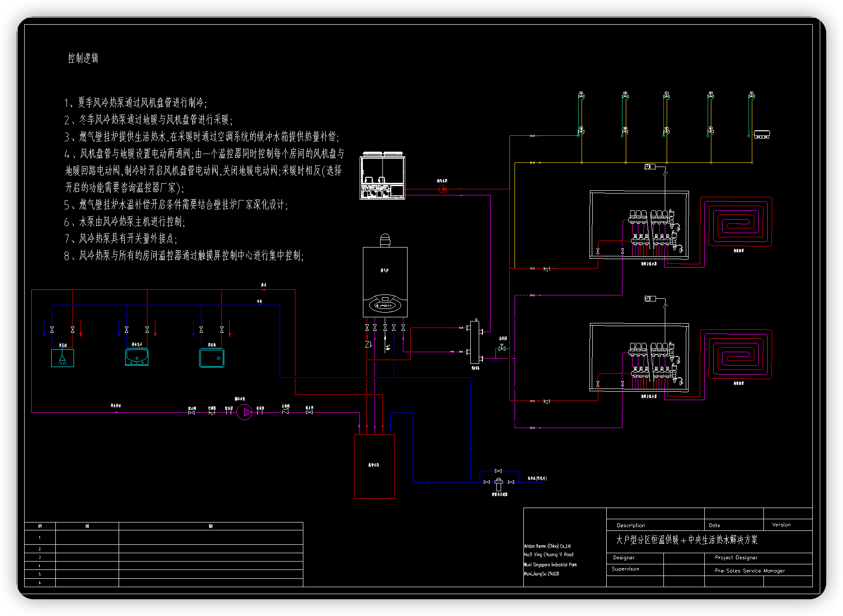
Task: Click row 6 number in revision table
Action: [40, 583]
